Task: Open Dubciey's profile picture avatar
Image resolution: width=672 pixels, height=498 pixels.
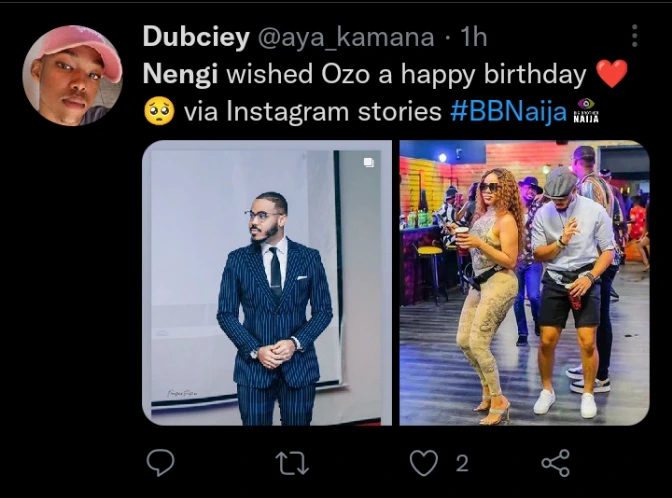Action: click(x=72, y=76)
